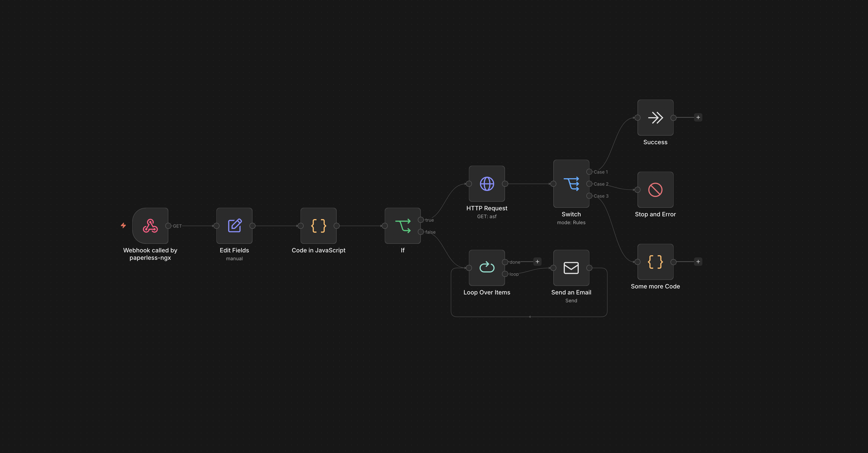Click the Code in JavaScript output connector

[x=337, y=226]
